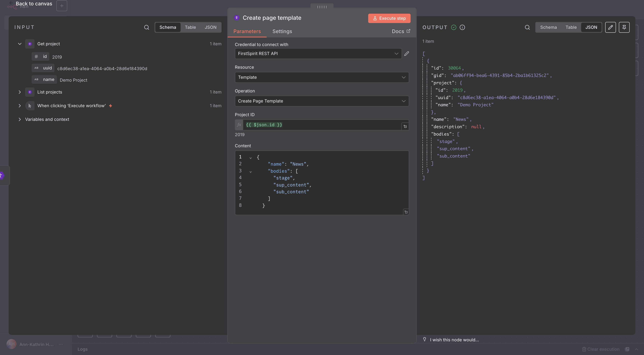Fold the bodies array in Content editor
644x355 pixels.
tap(250, 172)
